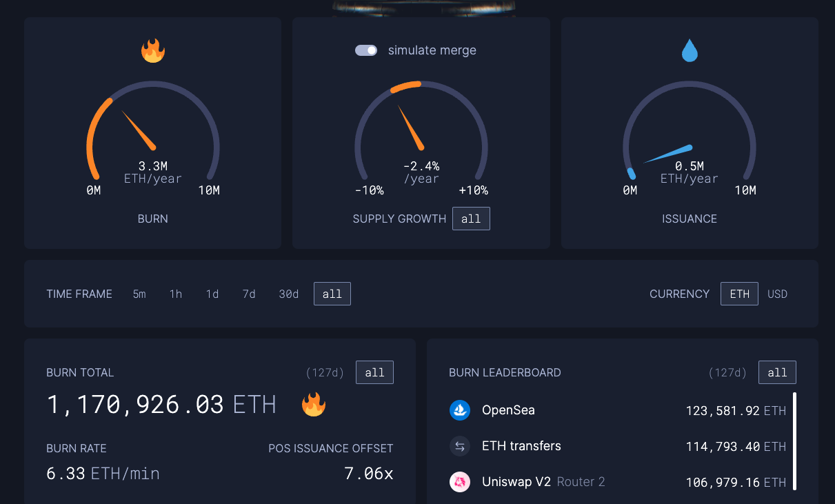
Task: Click the swap-arrows icon beside ETH transfers
Action: tap(460, 446)
